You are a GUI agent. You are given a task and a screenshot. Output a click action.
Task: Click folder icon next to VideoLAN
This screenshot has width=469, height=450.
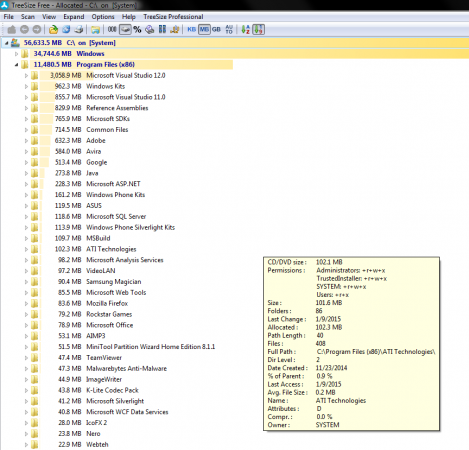(x=35, y=271)
